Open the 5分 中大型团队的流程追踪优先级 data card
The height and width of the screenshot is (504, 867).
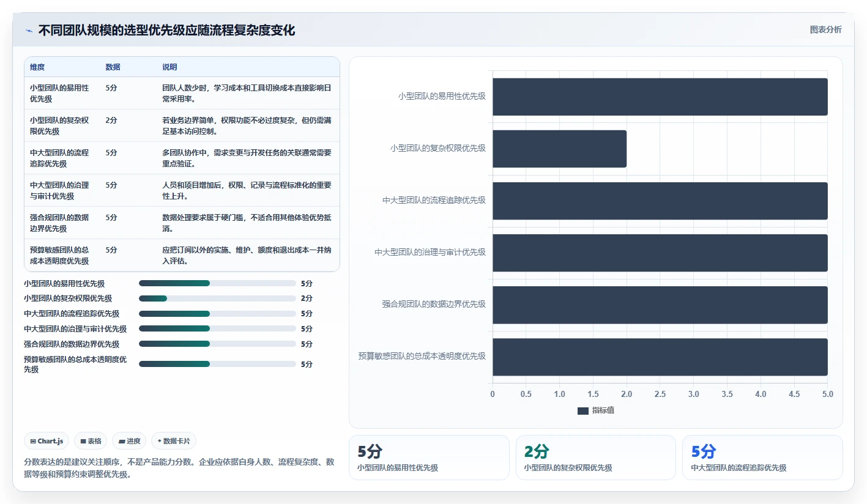(x=762, y=458)
